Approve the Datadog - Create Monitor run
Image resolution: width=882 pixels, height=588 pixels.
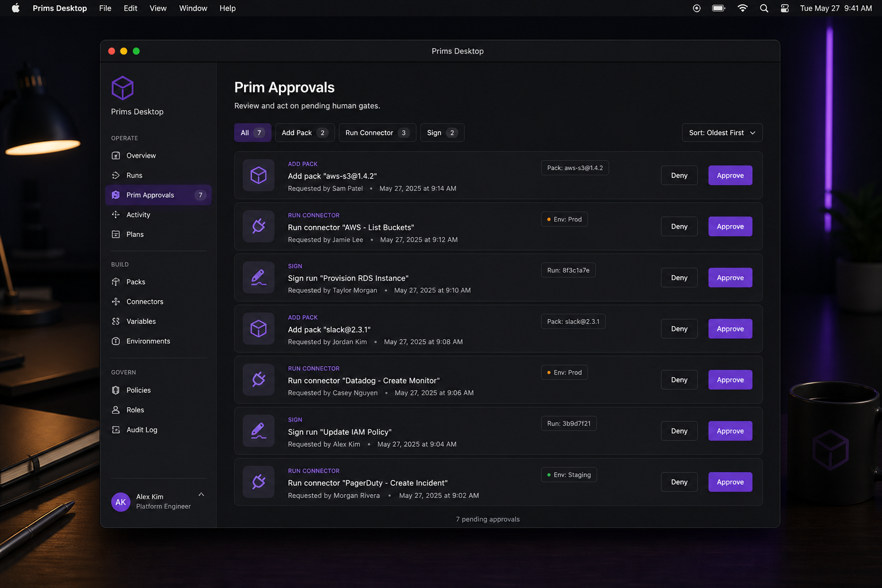coord(730,380)
